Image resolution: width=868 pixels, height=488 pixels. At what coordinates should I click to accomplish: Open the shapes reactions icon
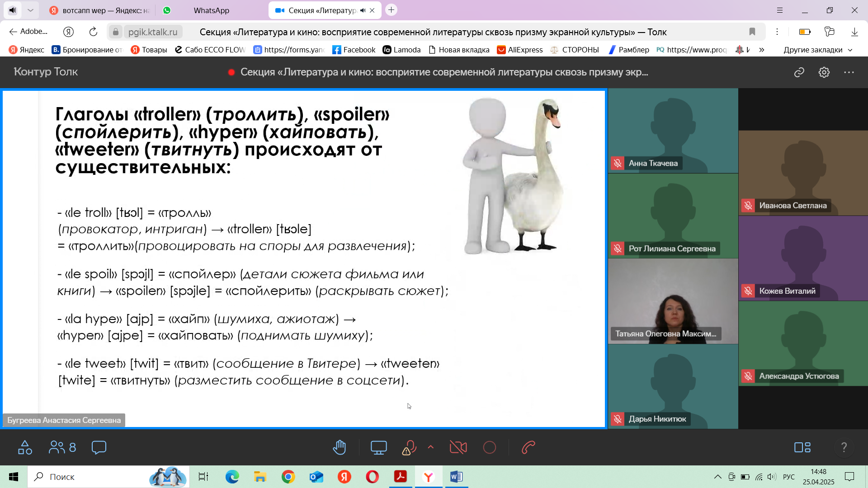[x=25, y=447]
